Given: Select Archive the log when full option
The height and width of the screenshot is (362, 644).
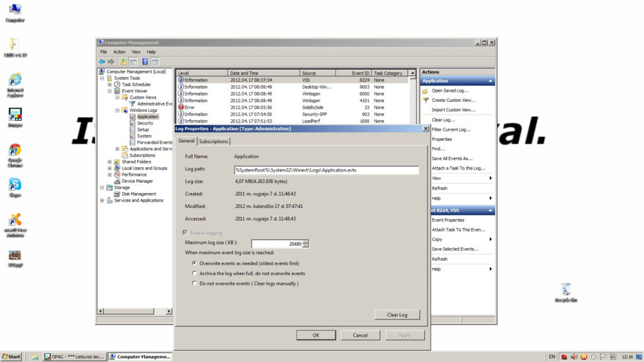Looking at the screenshot, I should click(194, 273).
